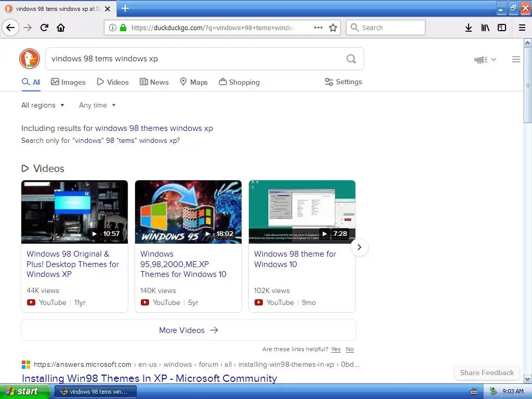Click the page scrollbar down arrow
532x399 pixels.
click(x=528, y=379)
